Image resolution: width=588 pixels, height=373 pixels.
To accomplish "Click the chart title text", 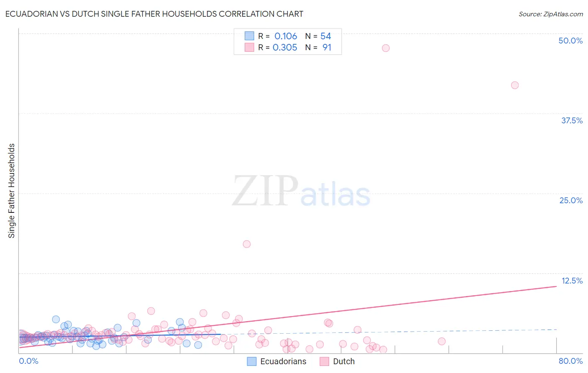I will click(x=154, y=14).
